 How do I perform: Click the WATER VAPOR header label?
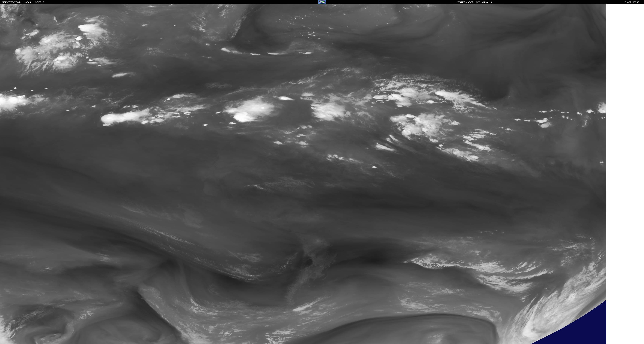click(x=466, y=2)
